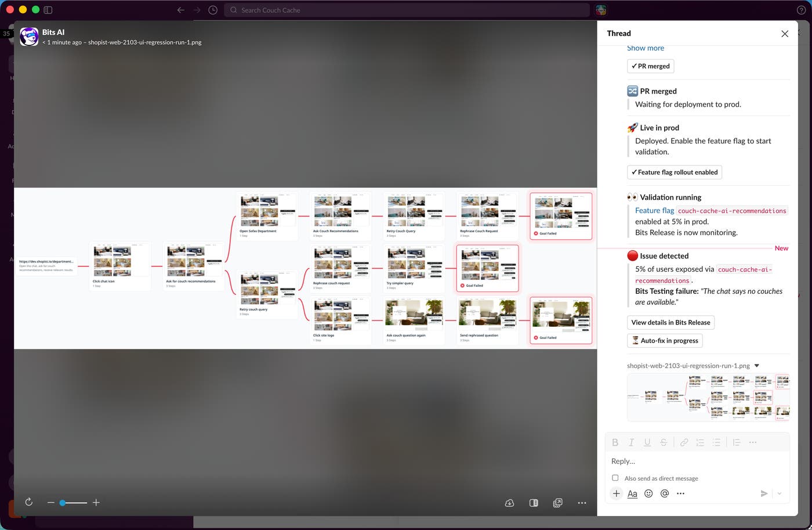
Task: Enable Also send as direct message
Action: click(615, 478)
